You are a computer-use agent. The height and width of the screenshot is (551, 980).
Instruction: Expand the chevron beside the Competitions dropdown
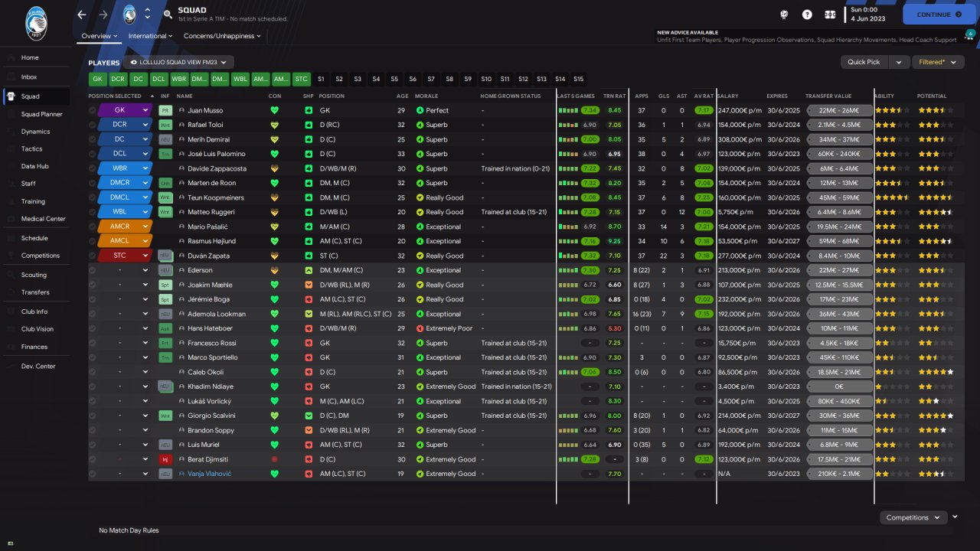tap(955, 517)
